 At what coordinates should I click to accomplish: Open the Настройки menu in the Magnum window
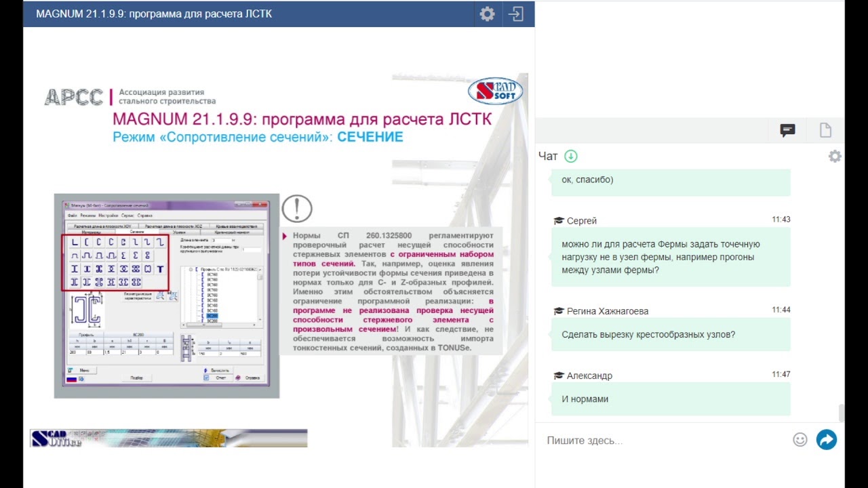108,216
